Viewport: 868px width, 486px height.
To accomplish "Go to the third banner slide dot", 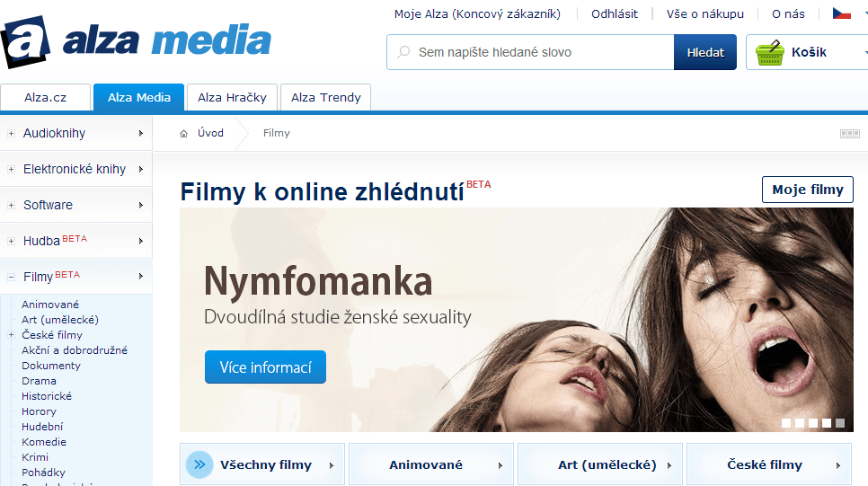I will 813,423.
